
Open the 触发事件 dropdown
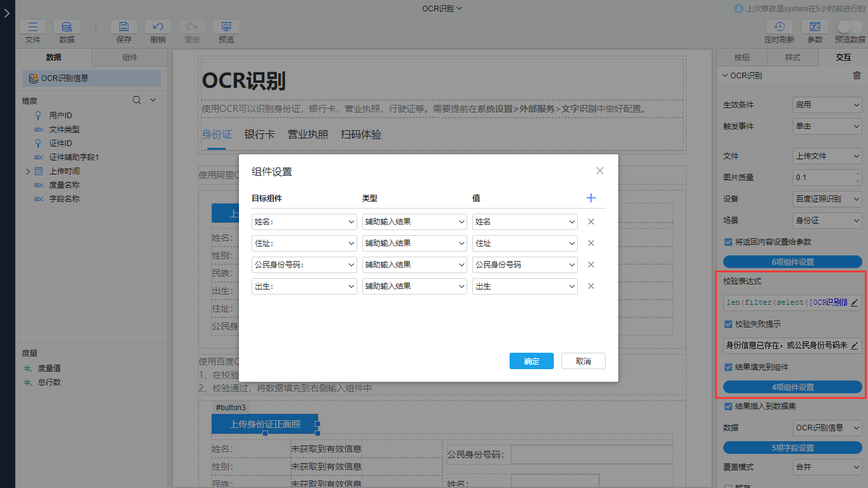point(827,126)
